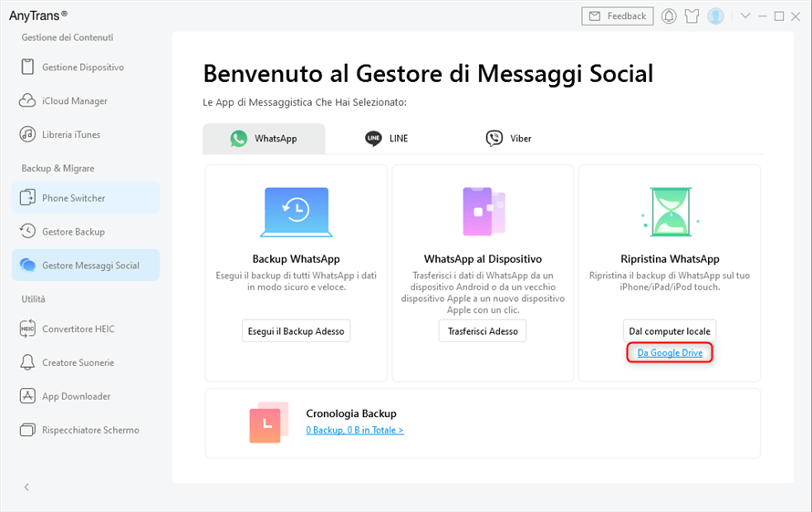Open the 0 Backup, 0 B in Totale link
The height and width of the screenshot is (512, 812).
point(355,430)
